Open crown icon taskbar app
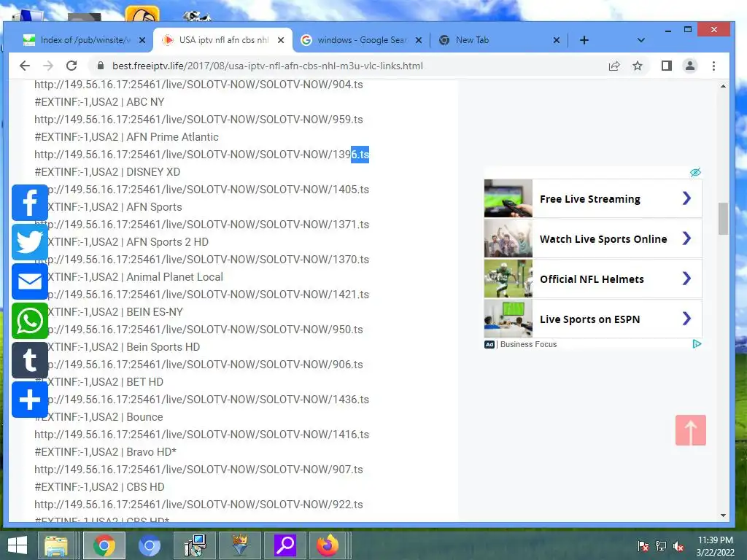Screen dimensions: 747x560 pyautogui.click(x=240, y=545)
